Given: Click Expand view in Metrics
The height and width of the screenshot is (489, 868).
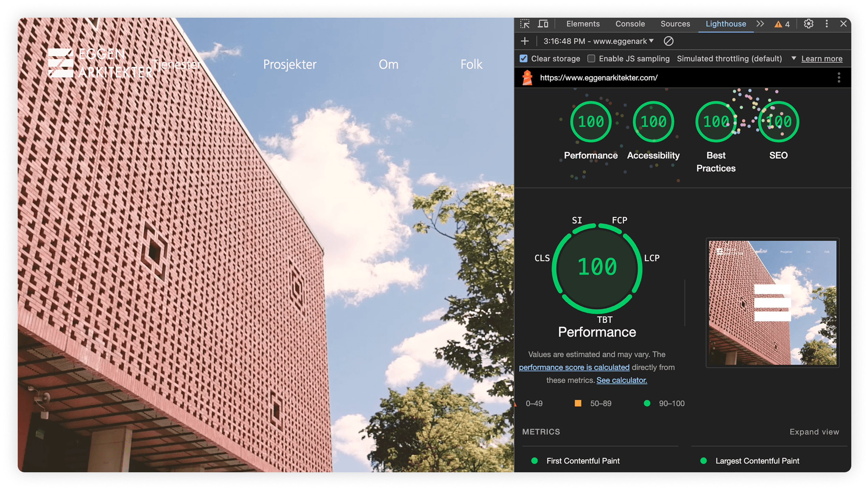Looking at the screenshot, I should (814, 432).
